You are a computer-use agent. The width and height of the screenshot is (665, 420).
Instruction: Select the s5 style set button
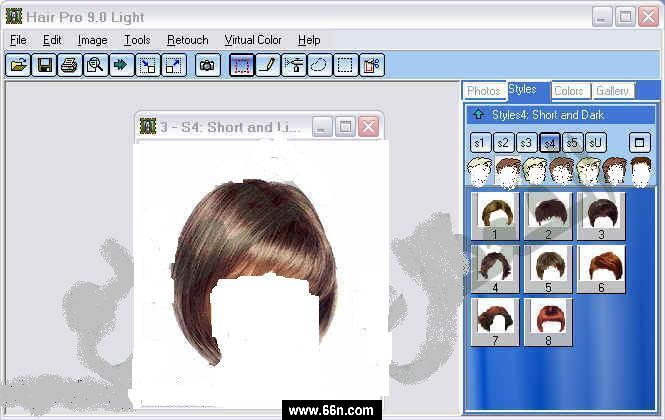coord(573,143)
